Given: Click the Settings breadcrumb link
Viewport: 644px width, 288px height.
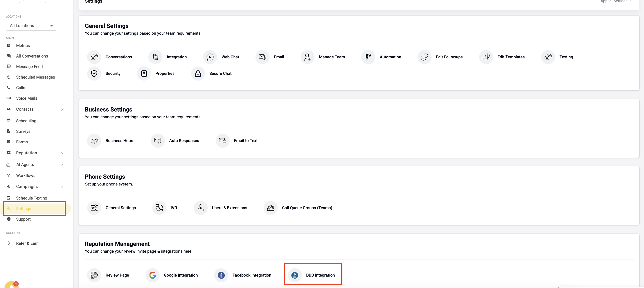Looking at the screenshot, I should pyautogui.click(x=620, y=1).
